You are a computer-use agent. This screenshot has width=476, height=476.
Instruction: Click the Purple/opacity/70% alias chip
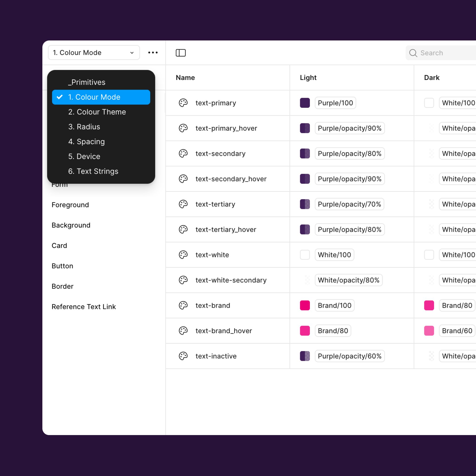tap(349, 204)
